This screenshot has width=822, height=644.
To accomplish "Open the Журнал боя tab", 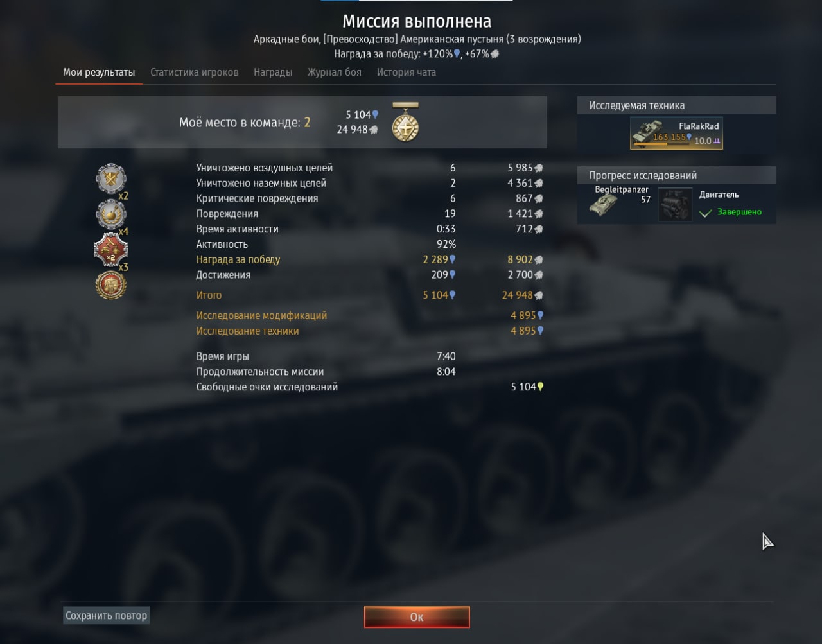I will [x=335, y=73].
